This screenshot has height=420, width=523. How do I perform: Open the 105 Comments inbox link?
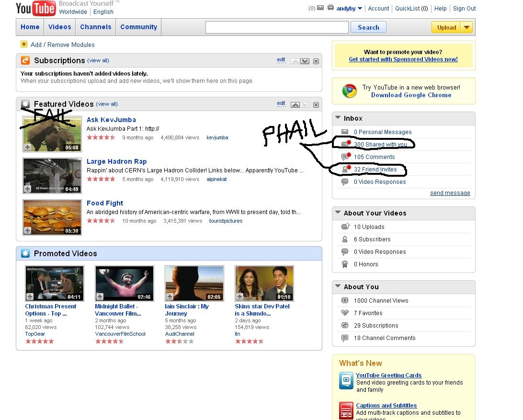click(374, 157)
